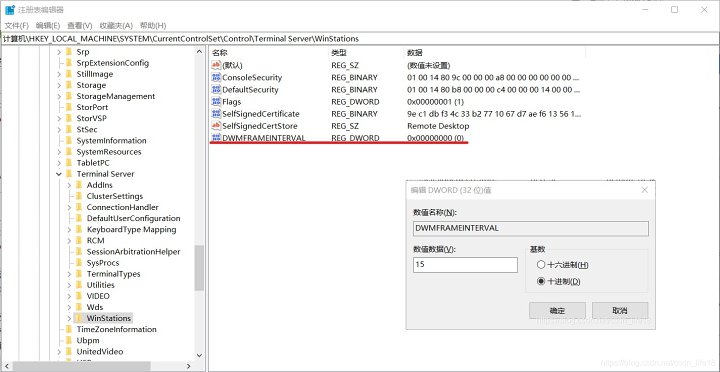
Task: Click the SelfSignedCertificate binary value icon
Action: pyautogui.click(x=216, y=114)
